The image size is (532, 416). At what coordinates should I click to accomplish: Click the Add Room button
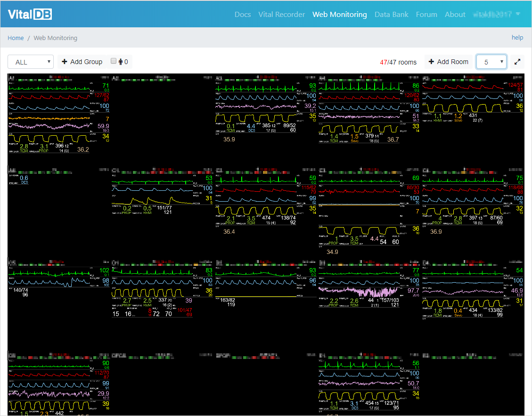coord(449,62)
